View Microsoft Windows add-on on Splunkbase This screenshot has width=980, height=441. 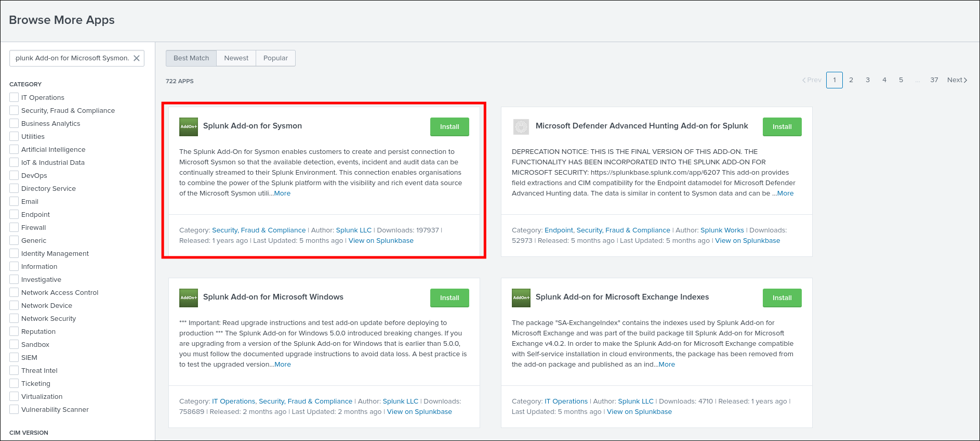point(419,412)
